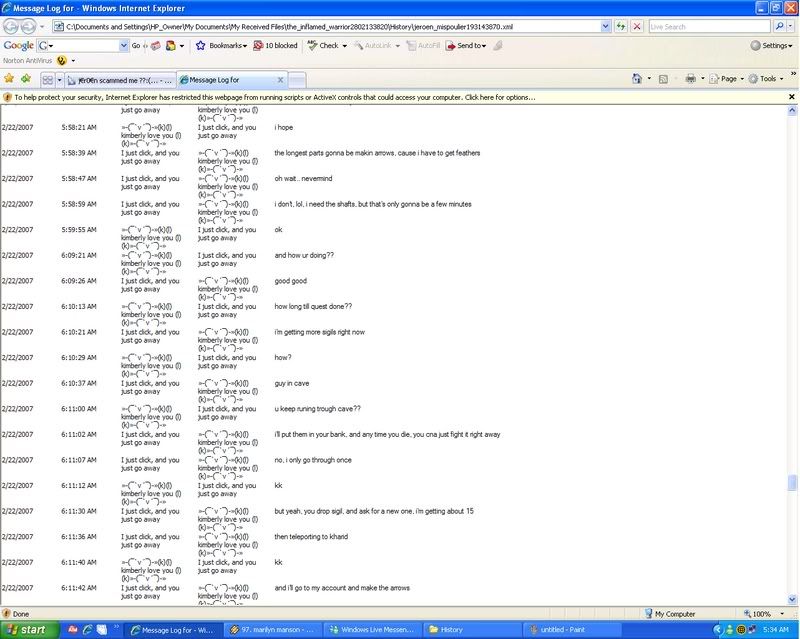Click the highlighter pen icon in Google toolbar
The height and width of the screenshot is (639, 800).
(498, 45)
